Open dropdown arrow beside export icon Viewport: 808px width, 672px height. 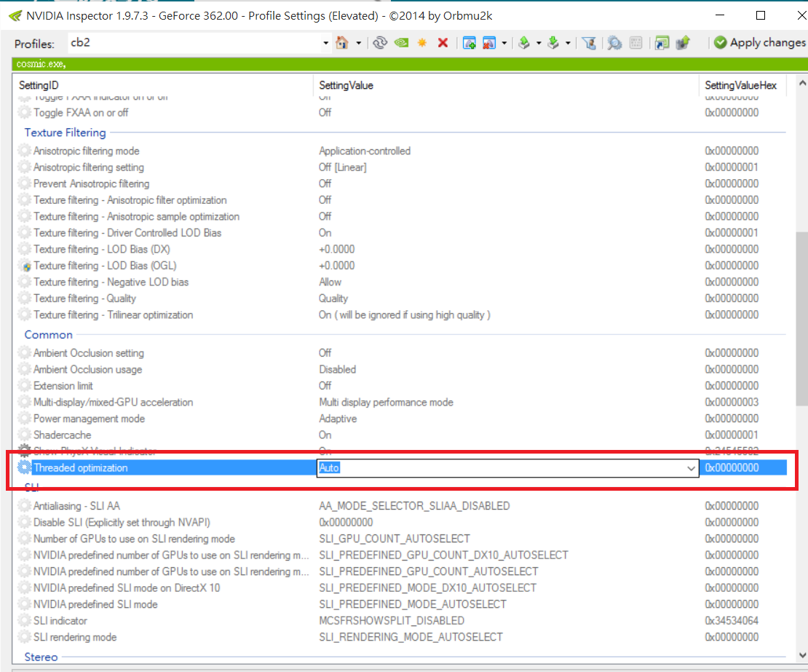(x=539, y=43)
